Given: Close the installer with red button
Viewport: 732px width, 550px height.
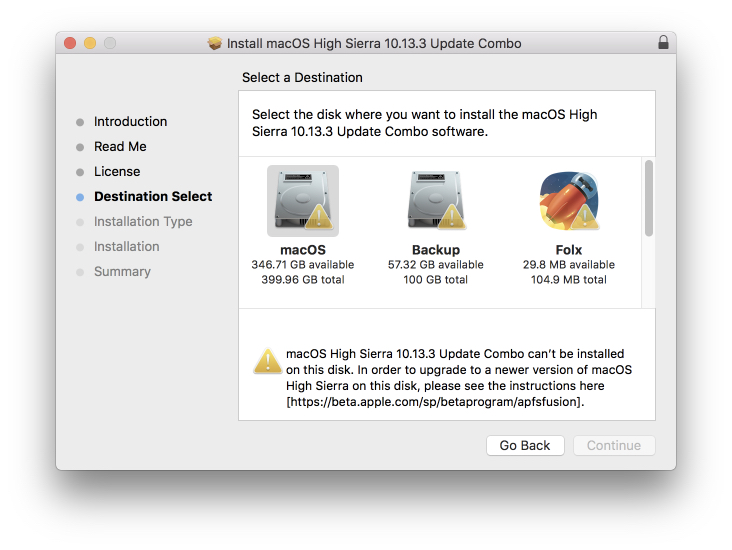Looking at the screenshot, I should point(70,43).
